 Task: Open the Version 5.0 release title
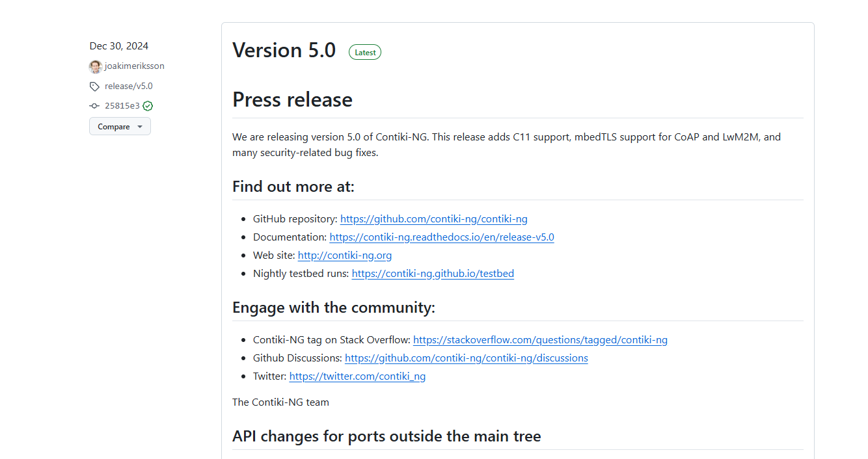[x=284, y=51]
